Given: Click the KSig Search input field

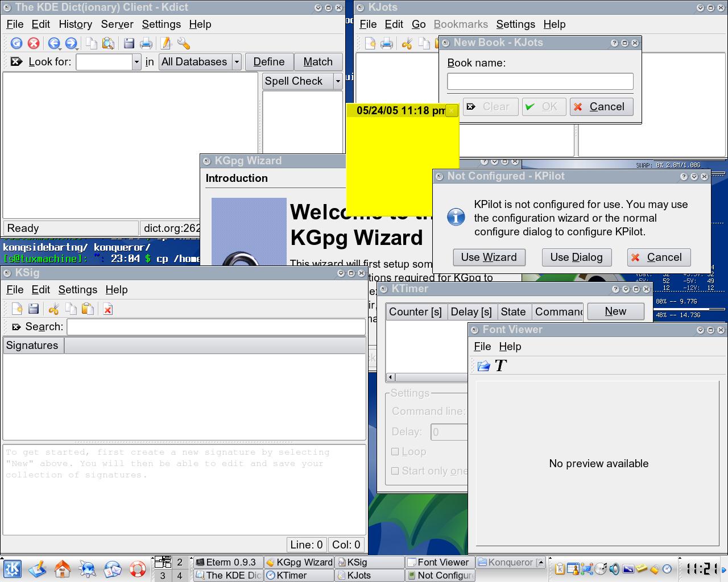Looking at the screenshot, I should tap(216, 327).
